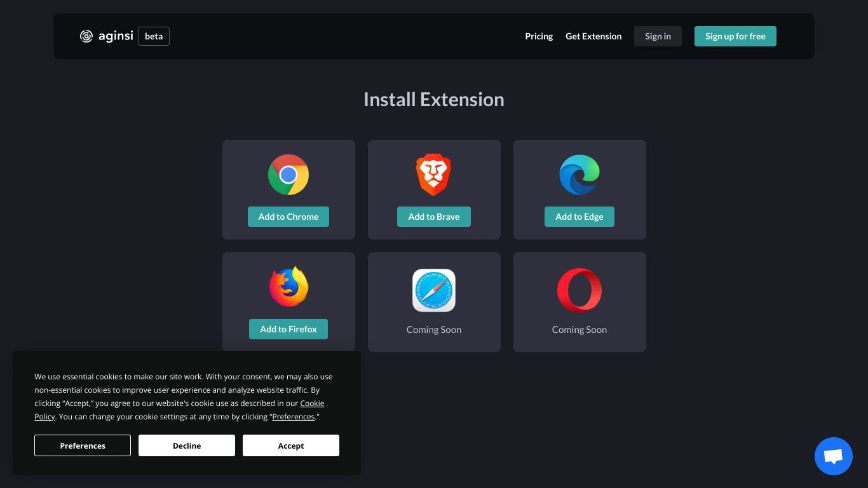Click the underlined Preferences link in cookie text

coord(294,417)
